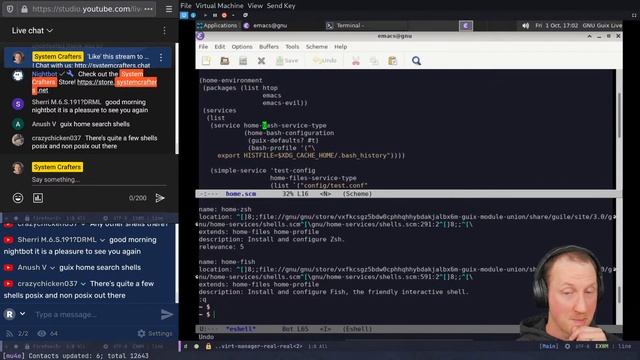Click the X kill-buffer icon in Emacs toolbar
The height and width of the screenshot is (360, 640).
coord(261,61)
